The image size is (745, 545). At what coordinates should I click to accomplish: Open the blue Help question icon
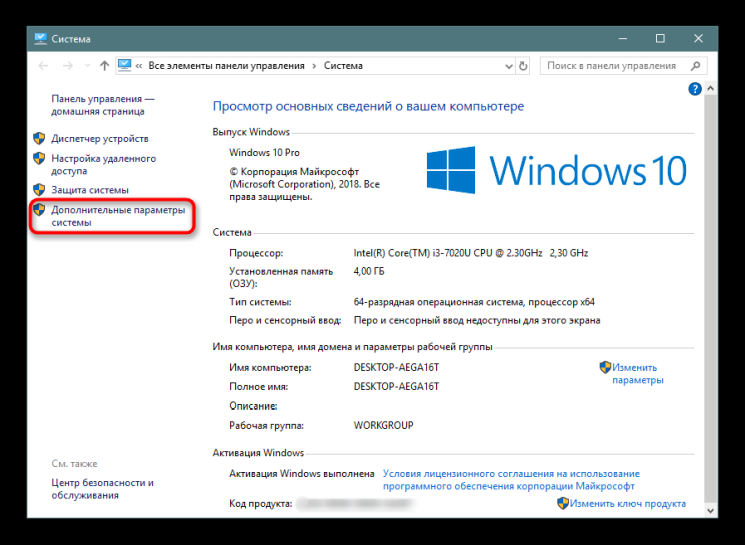pos(695,89)
